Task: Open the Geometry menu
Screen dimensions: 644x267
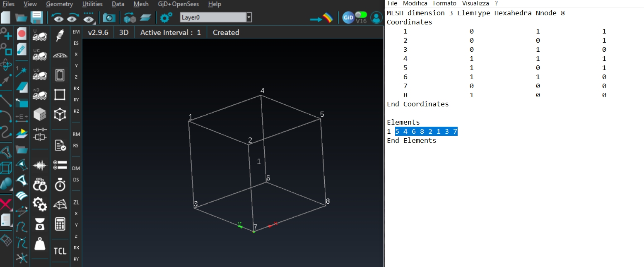Action: coord(59,4)
